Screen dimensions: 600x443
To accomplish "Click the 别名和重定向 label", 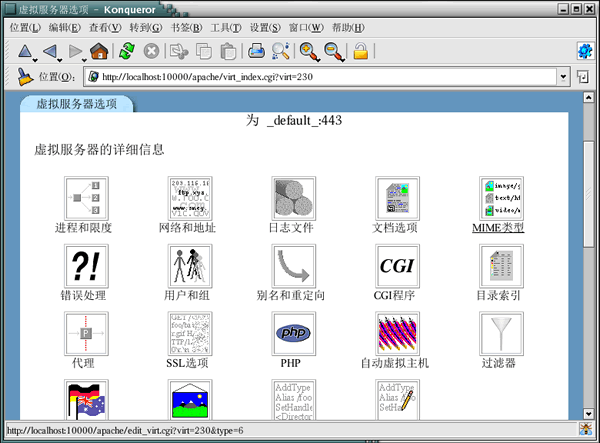I will (290, 295).
